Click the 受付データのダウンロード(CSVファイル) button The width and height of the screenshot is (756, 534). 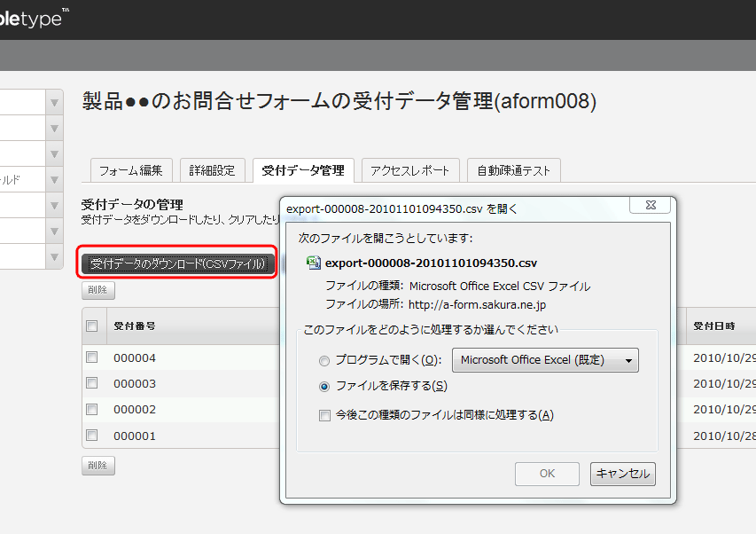click(176, 263)
